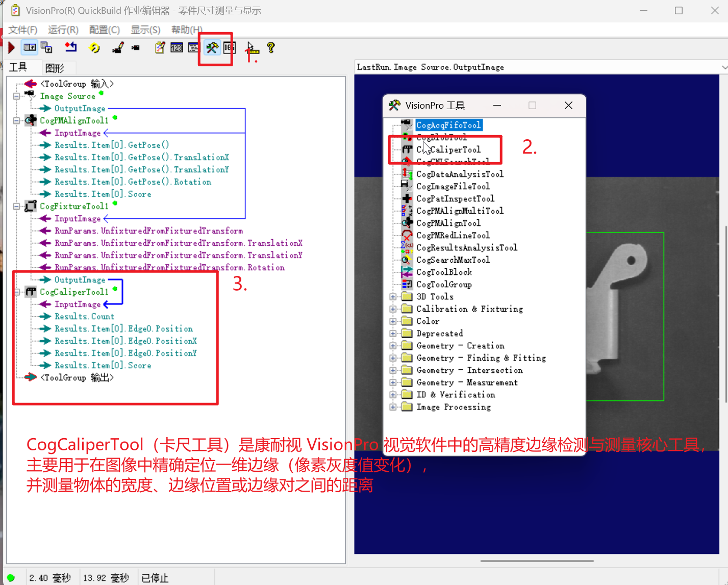728x585 pixels.
Task: Open the 配置(C) menu
Action: pyautogui.click(x=105, y=30)
